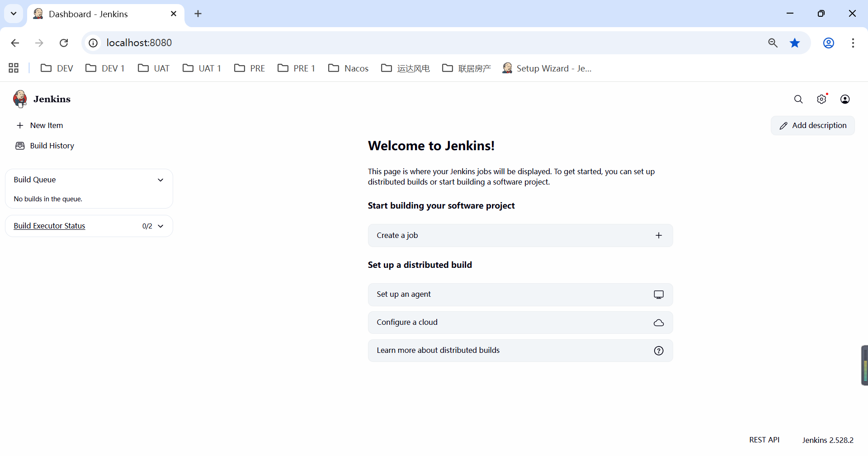The image size is (868, 456).
Task: Expand the Build Executor Status chevron
Action: point(160,226)
